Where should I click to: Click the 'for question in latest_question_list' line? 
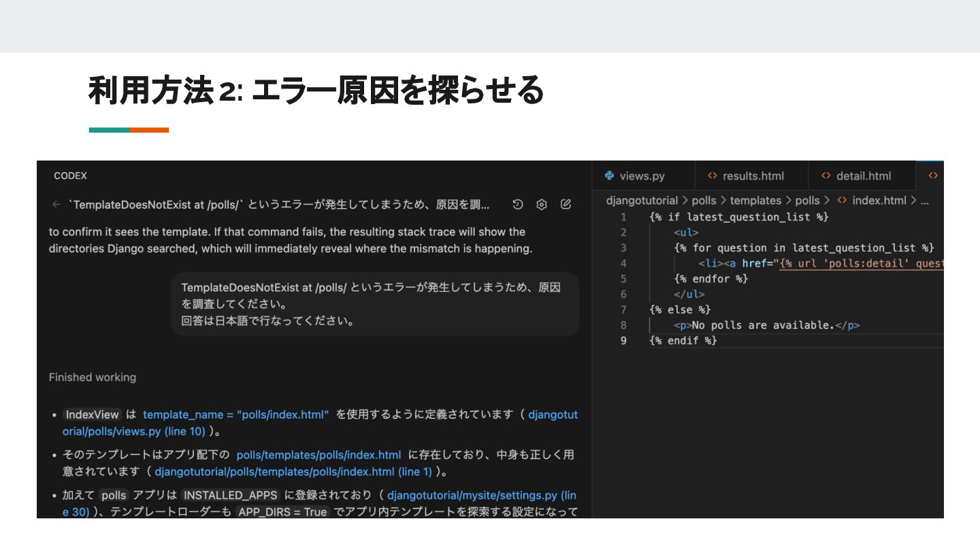pyautogui.click(x=804, y=248)
